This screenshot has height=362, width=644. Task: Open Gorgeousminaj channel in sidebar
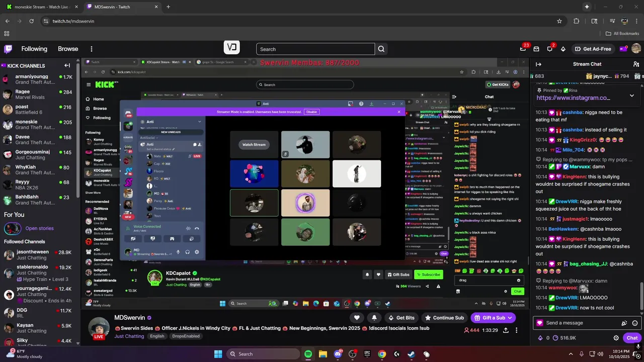38,155
